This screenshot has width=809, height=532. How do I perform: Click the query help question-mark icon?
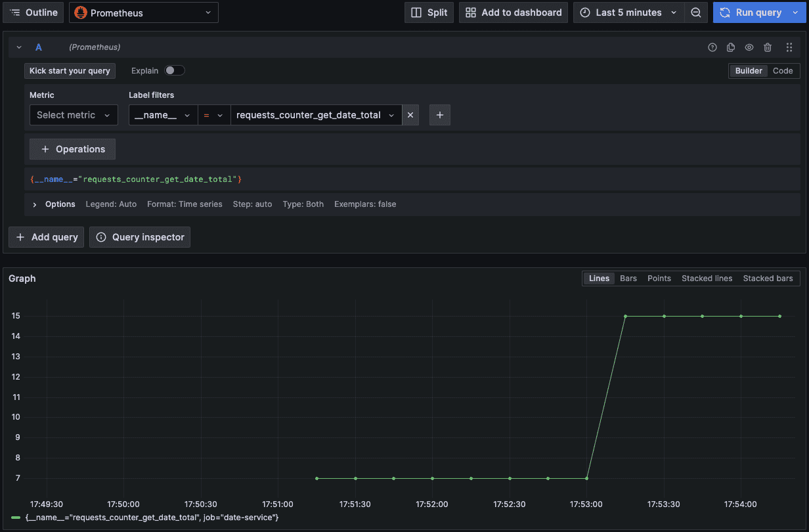pyautogui.click(x=712, y=47)
